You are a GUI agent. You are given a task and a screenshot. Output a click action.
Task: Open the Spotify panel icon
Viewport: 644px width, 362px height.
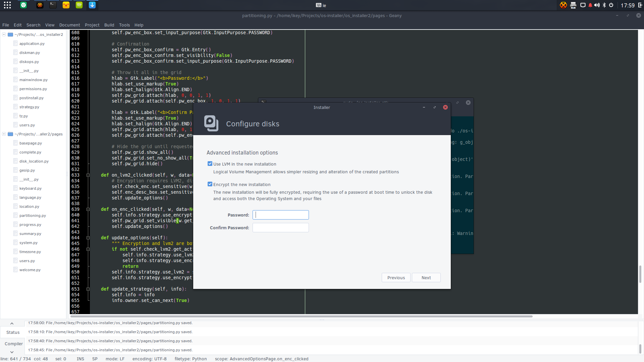pos(79,5)
